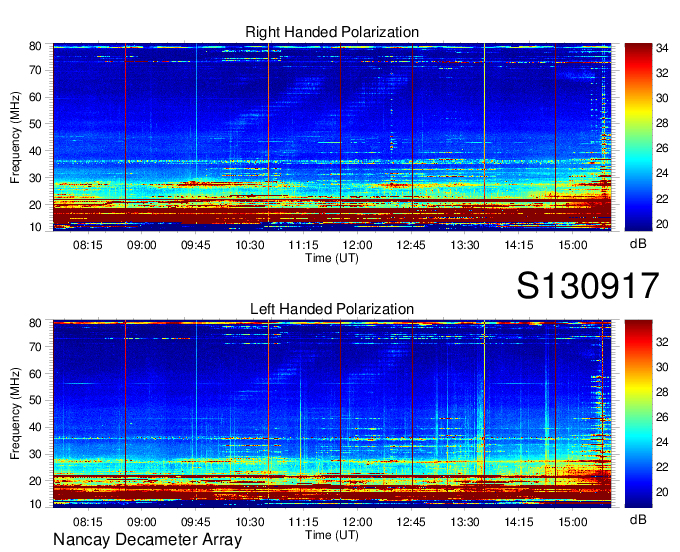The image size is (680, 552).
Task: Click 14:15 tick of Right Handed plot
Action: click(x=519, y=245)
